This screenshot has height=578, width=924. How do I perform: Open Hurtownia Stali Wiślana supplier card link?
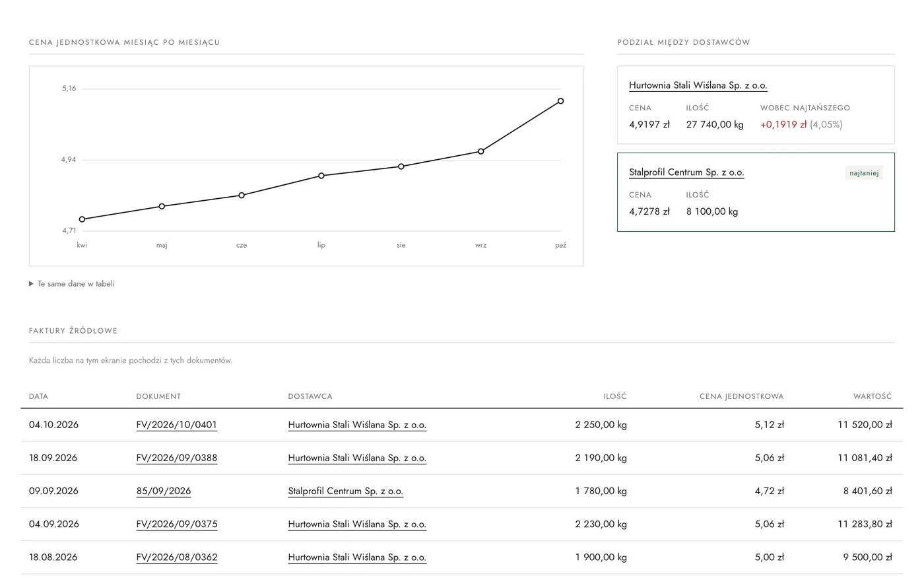point(698,85)
